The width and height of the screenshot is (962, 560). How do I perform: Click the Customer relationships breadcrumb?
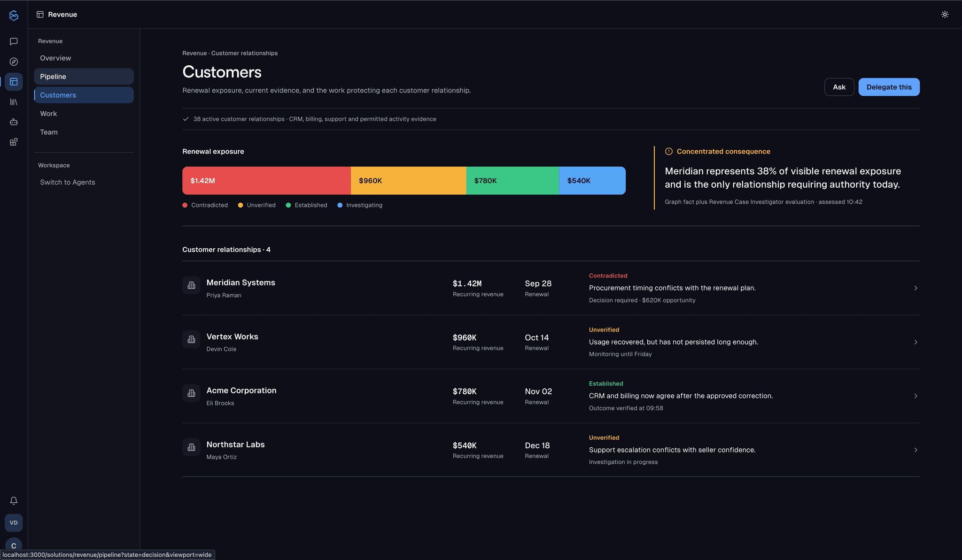pos(244,54)
